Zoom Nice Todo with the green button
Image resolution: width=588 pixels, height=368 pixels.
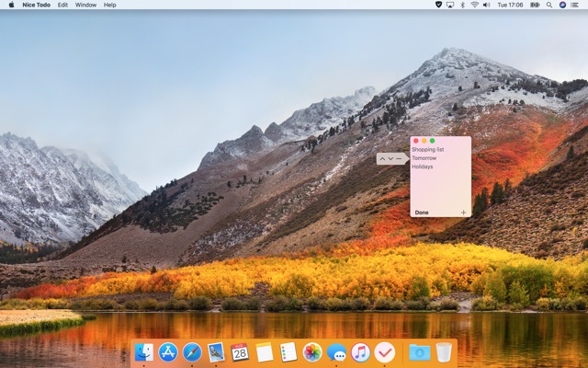[433, 141]
